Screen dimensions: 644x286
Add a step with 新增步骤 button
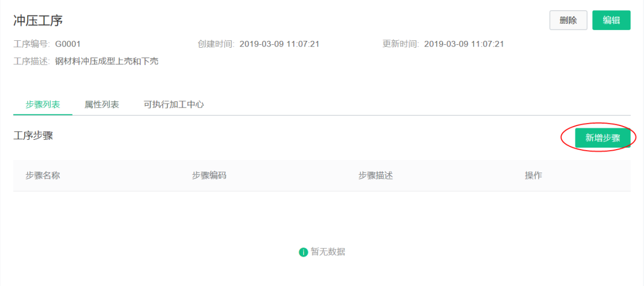[x=603, y=138]
